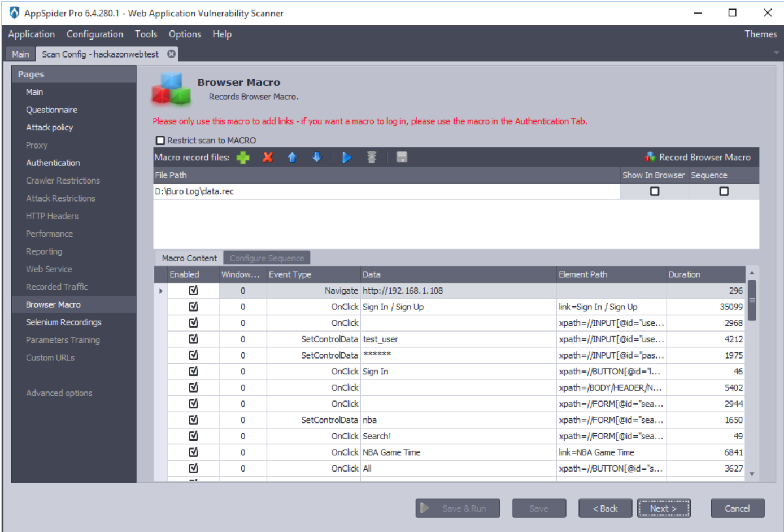
Task: Click the AppSpider logo in title bar
Action: pos(14,12)
